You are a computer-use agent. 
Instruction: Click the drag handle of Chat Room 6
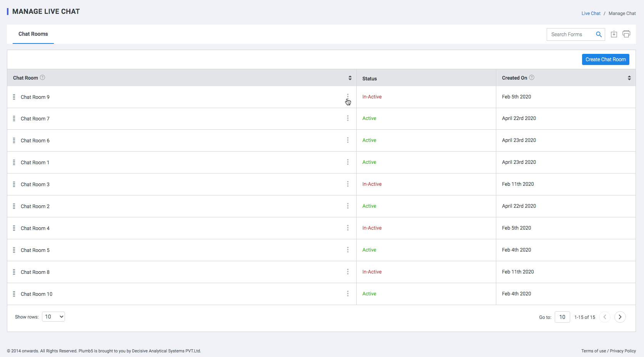[14, 140]
